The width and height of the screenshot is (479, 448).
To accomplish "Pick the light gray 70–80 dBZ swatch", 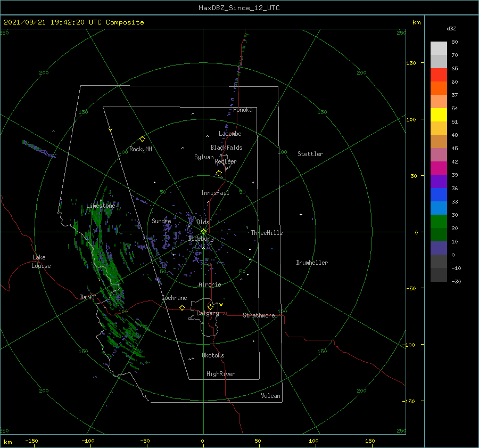I will (x=439, y=48).
